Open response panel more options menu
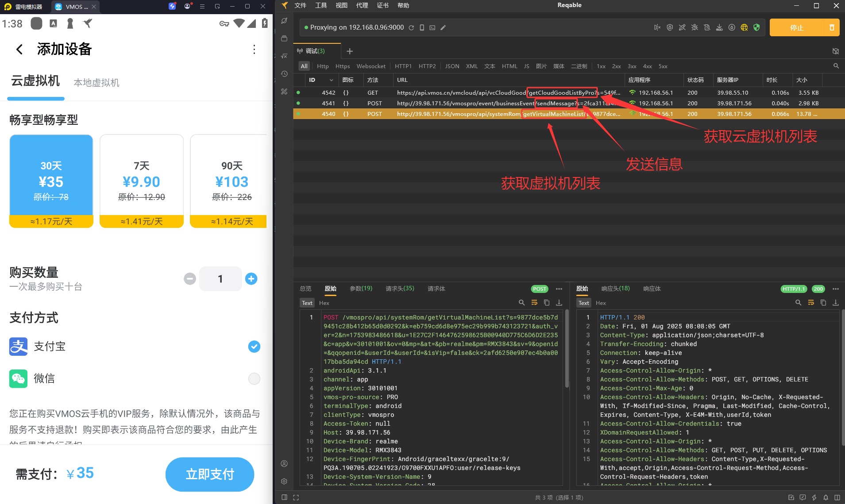Image resolution: width=845 pixels, height=504 pixels. click(836, 289)
